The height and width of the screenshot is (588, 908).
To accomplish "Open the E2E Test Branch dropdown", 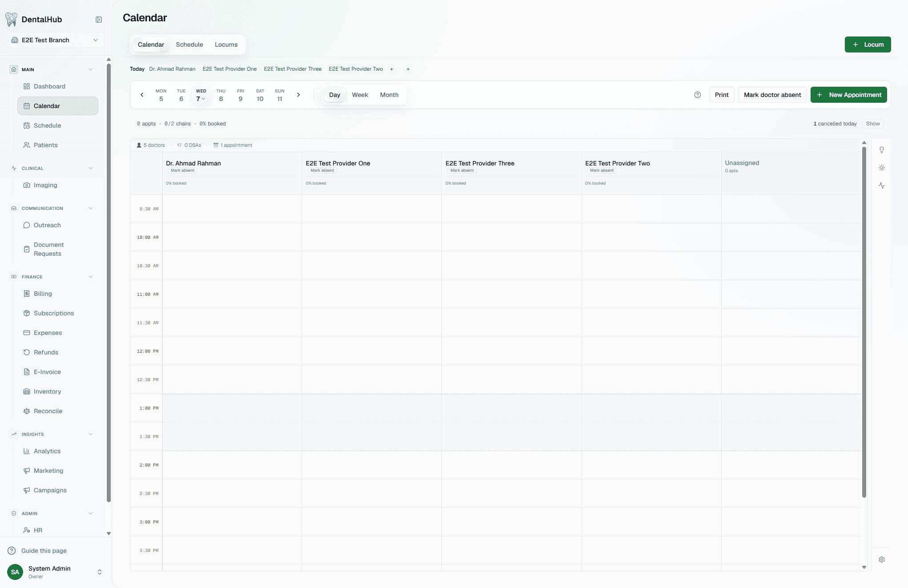I will tap(55, 40).
